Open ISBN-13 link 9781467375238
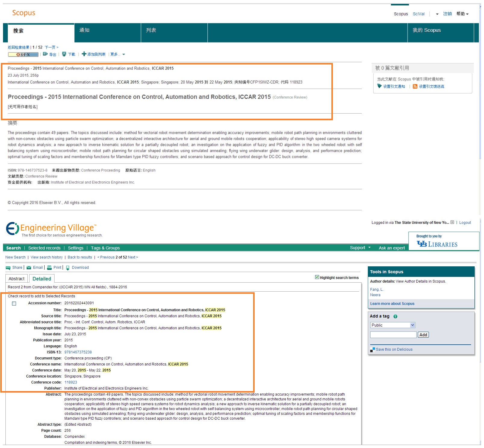 (x=78, y=352)
